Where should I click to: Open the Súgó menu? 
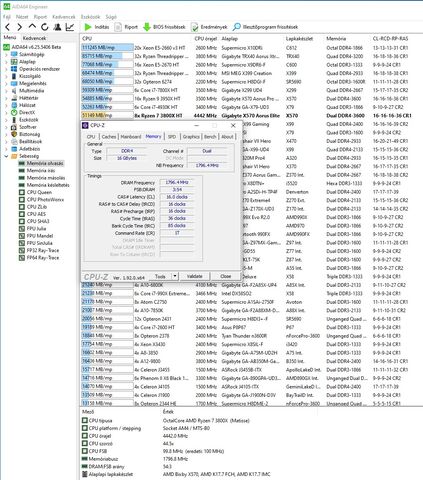tap(111, 17)
